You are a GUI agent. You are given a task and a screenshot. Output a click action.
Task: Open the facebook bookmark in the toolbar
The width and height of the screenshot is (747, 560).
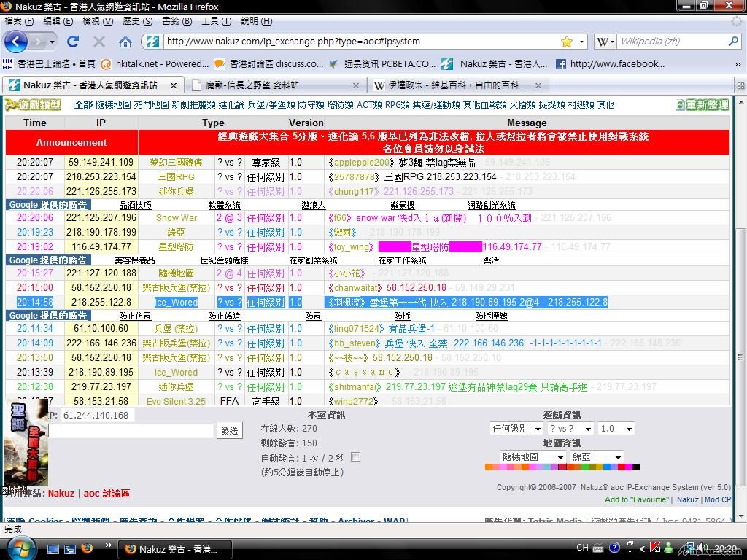(610, 64)
